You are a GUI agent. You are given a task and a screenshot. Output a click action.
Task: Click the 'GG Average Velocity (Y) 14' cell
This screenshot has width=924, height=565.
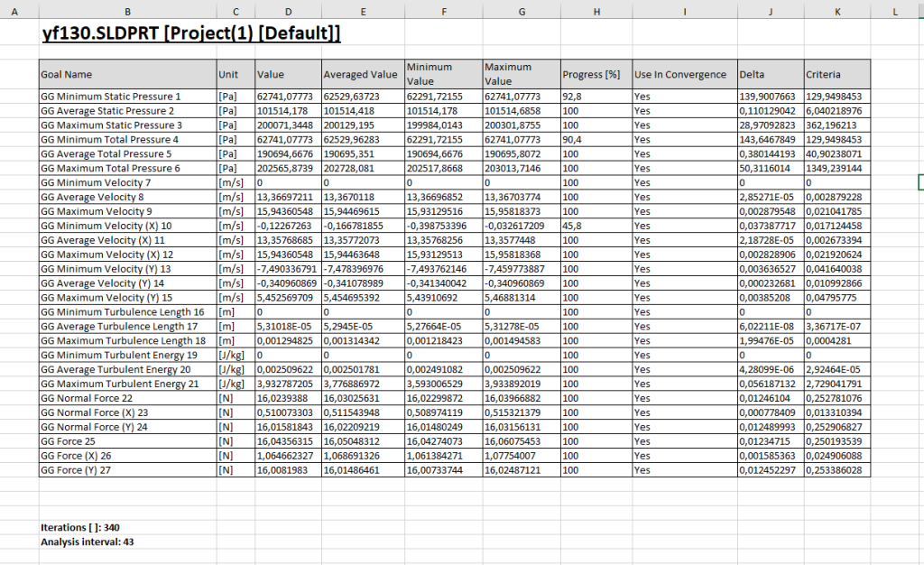point(128,283)
